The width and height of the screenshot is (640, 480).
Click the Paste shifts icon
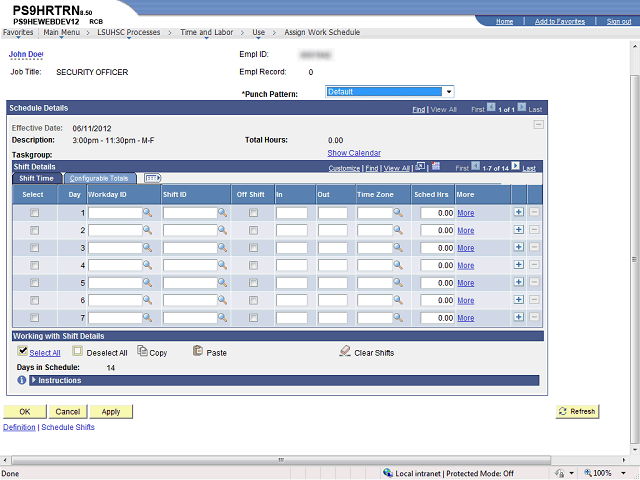tap(198, 352)
